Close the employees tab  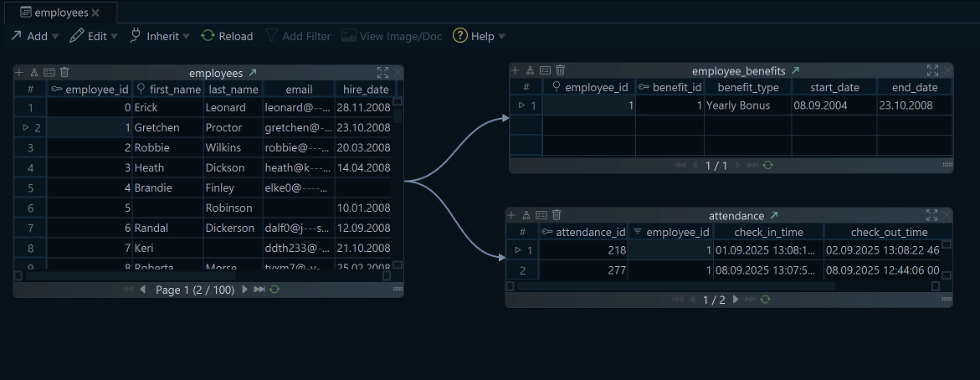(x=95, y=13)
